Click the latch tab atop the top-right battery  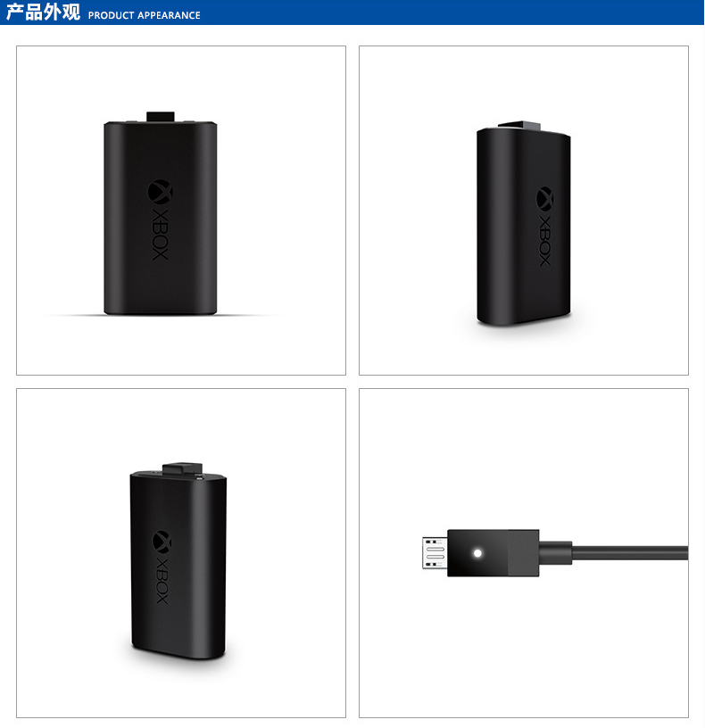(519, 126)
